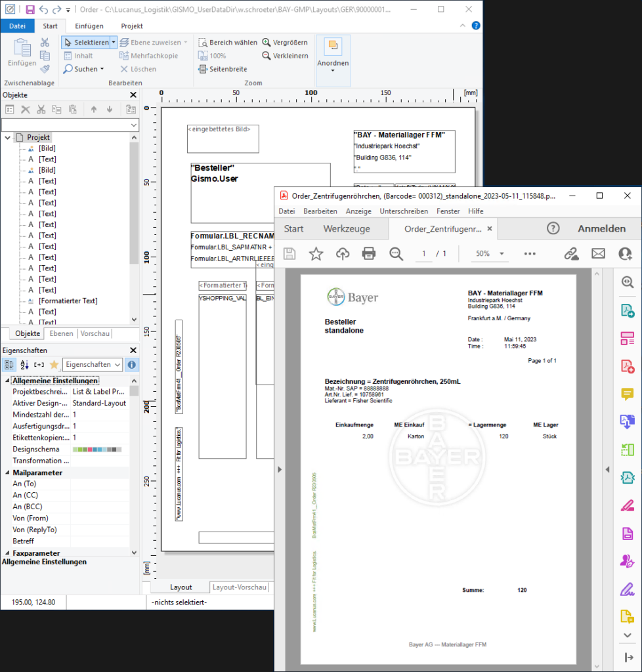Toggle alphabetical sort in Eigenschaften panel

click(24, 365)
